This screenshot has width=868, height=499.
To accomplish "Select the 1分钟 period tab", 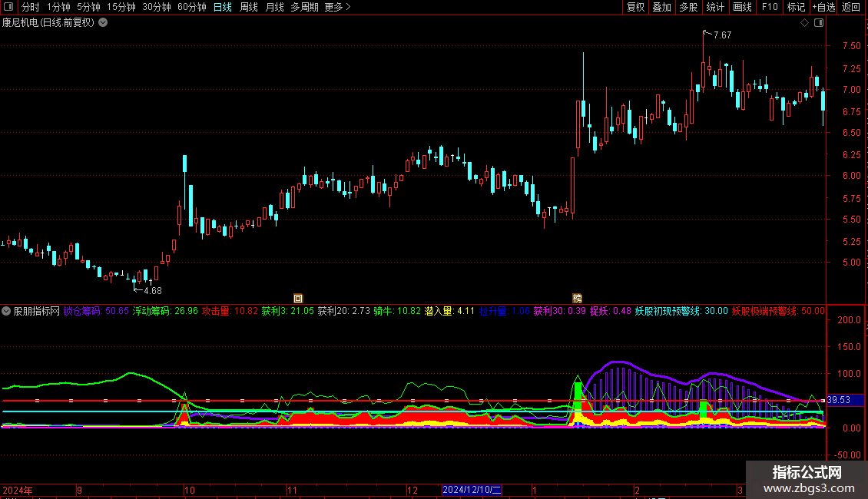I will 58,7.
